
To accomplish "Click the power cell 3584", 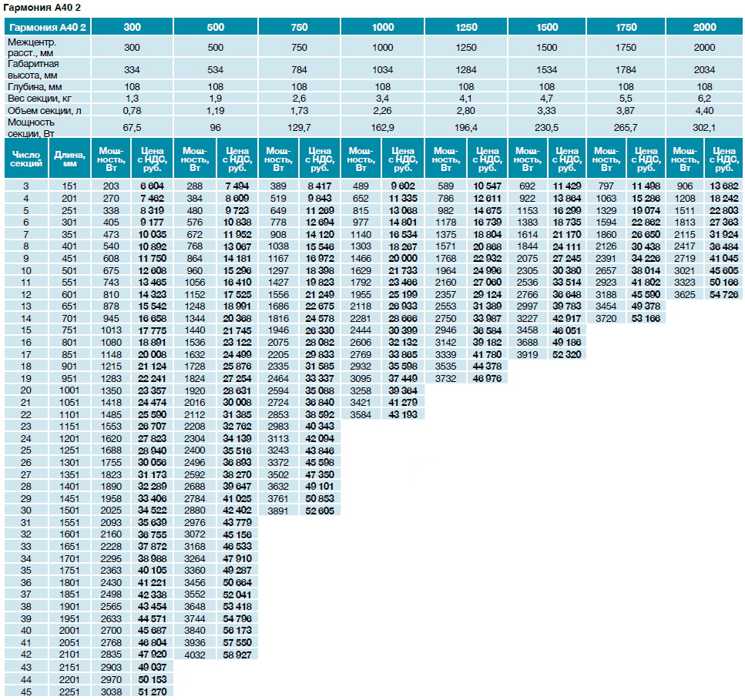I will click(x=361, y=414).
